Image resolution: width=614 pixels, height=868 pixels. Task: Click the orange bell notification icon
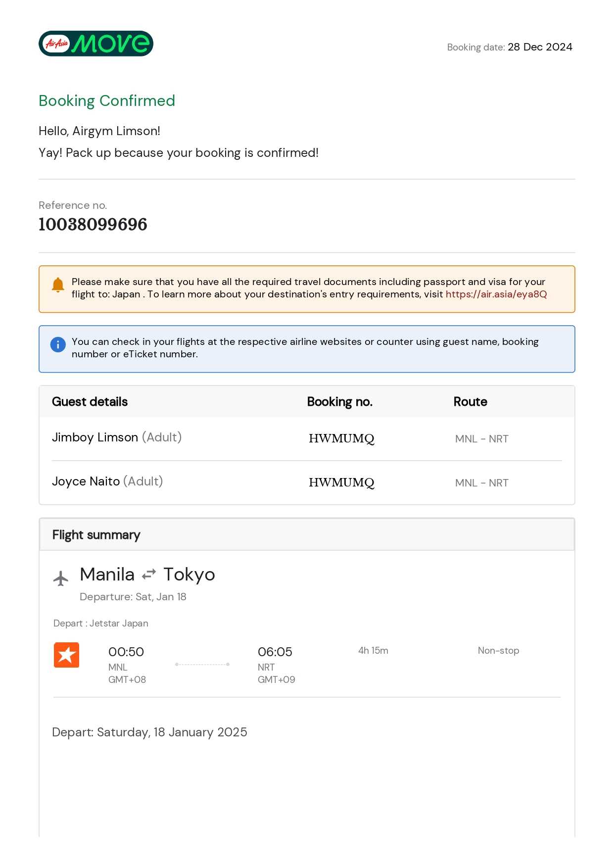click(58, 285)
